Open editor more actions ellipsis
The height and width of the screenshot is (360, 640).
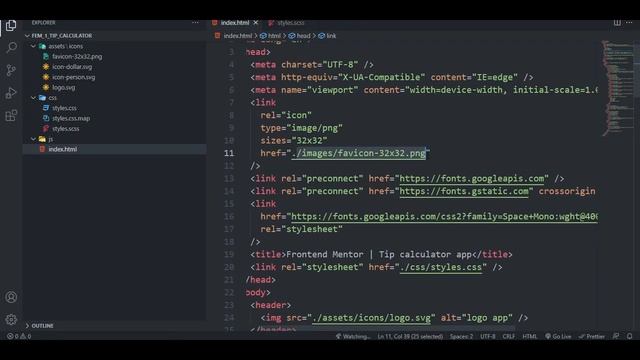point(629,23)
